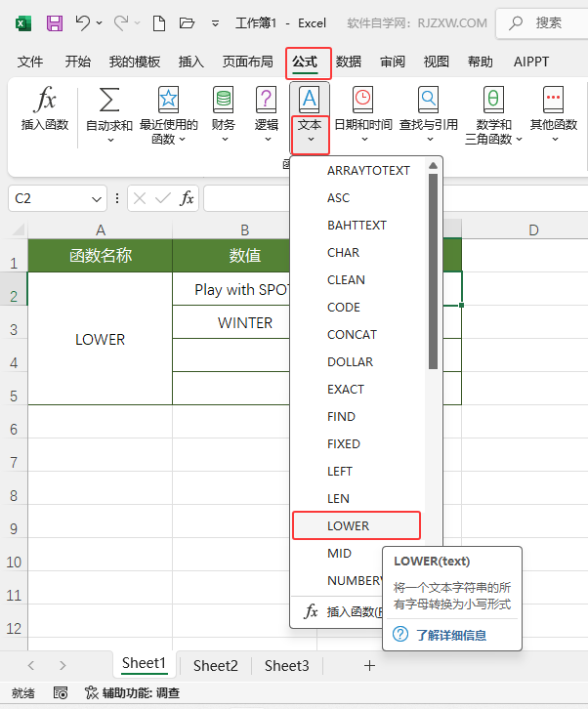
Task: Switch to the 页面布局 tab
Action: coord(247,62)
